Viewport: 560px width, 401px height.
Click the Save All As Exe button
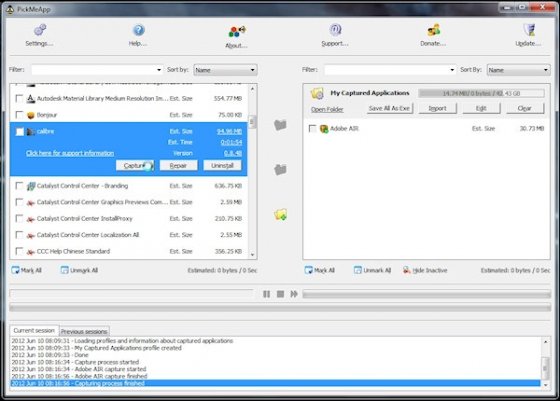click(389, 108)
